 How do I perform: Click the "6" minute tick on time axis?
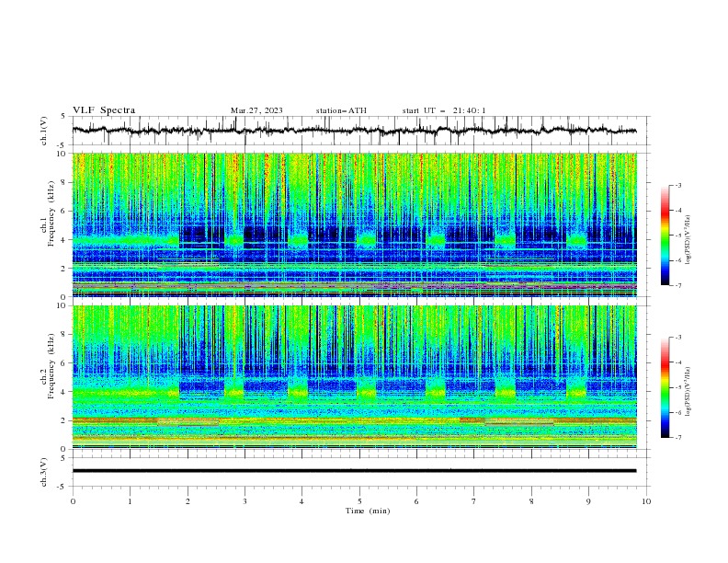coord(416,501)
